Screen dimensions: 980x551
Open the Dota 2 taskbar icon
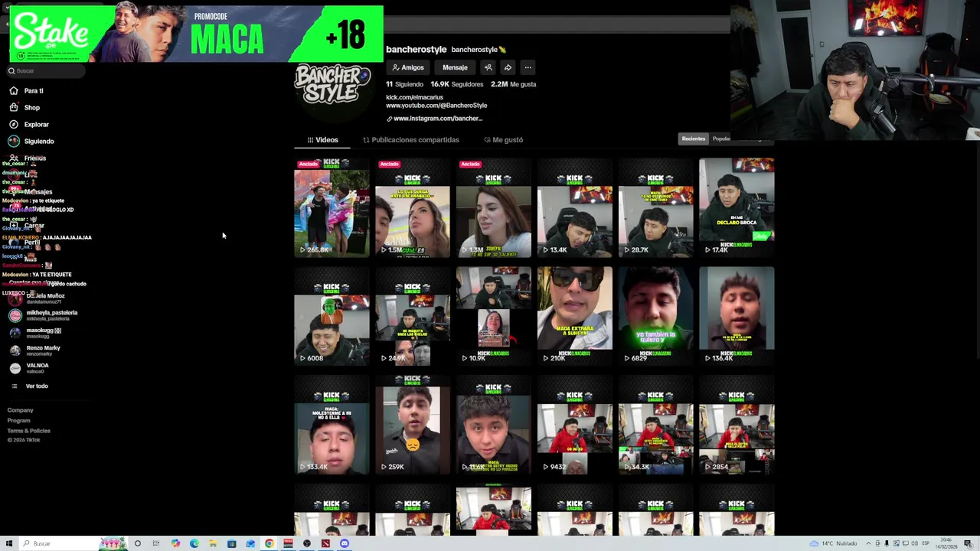325,543
